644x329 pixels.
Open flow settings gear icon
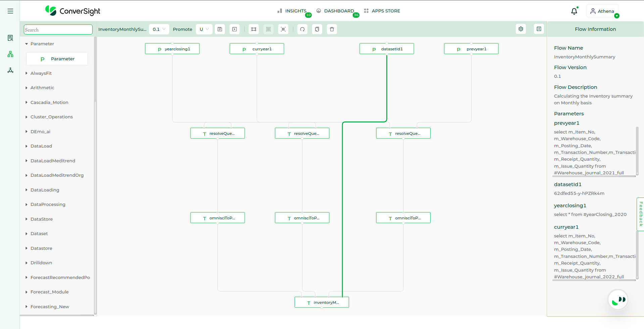point(521,29)
